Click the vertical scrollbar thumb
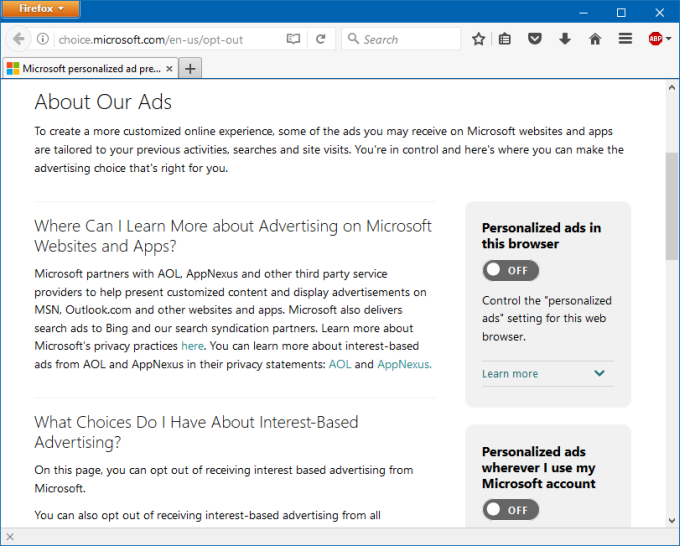The image size is (680, 546). point(672,206)
